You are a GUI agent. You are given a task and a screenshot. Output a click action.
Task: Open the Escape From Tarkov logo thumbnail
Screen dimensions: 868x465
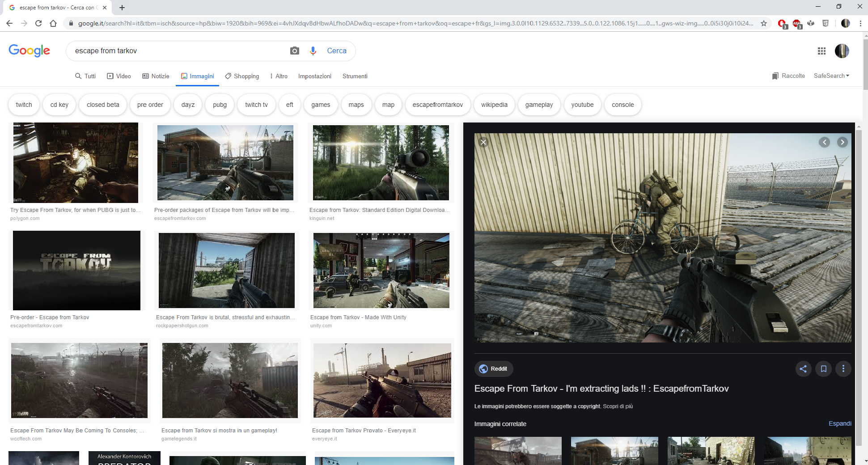[76, 270]
